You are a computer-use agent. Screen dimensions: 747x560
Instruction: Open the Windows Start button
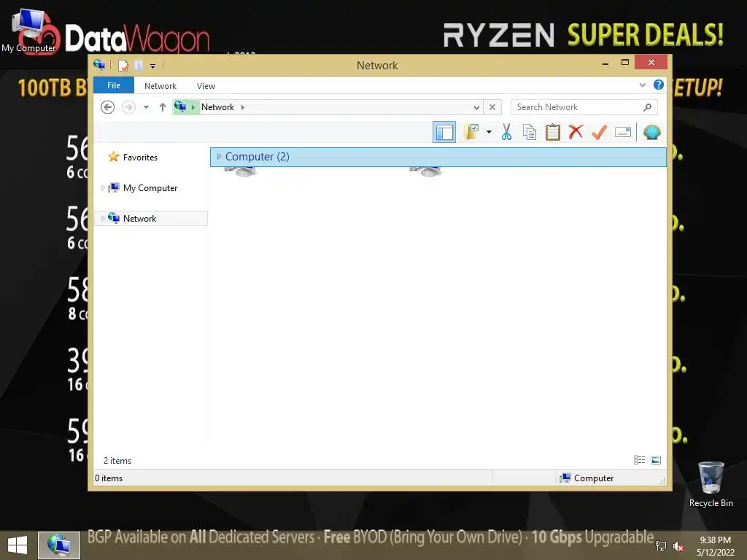click(x=18, y=545)
